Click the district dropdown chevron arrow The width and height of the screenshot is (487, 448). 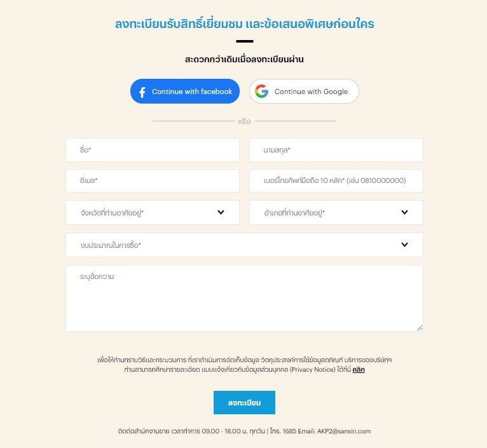[404, 212]
